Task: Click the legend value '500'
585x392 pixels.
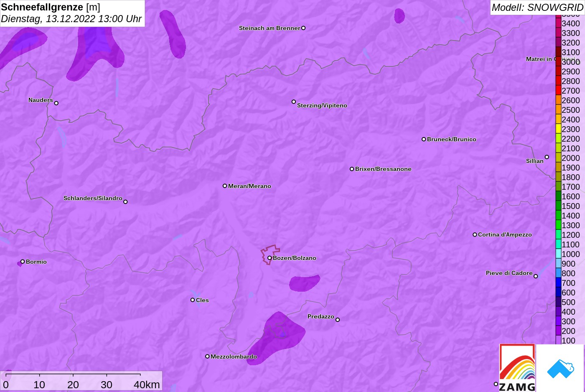Action: 568,302
